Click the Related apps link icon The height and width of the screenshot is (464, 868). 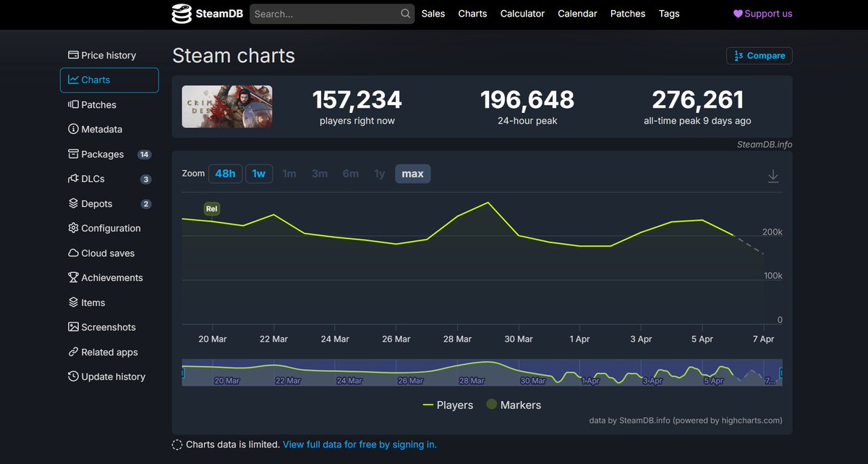(x=73, y=352)
